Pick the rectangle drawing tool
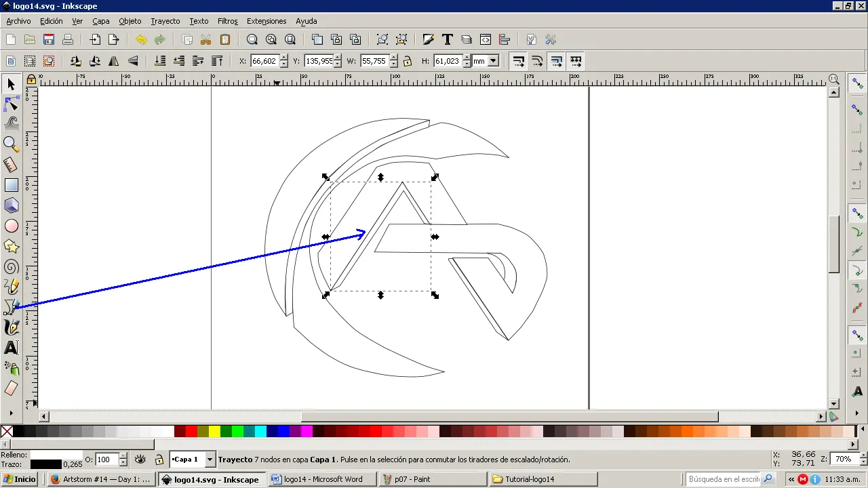This screenshot has height=488, width=868. (x=12, y=185)
